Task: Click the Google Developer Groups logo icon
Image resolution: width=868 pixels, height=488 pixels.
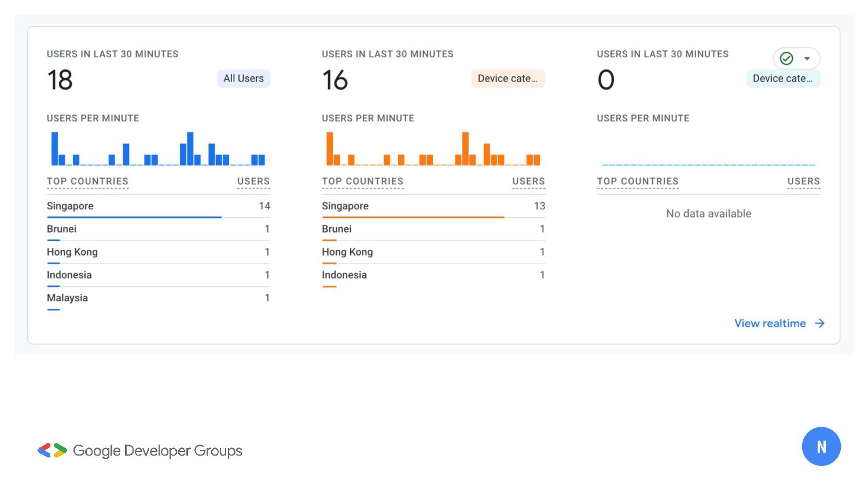Action: pyautogui.click(x=52, y=450)
